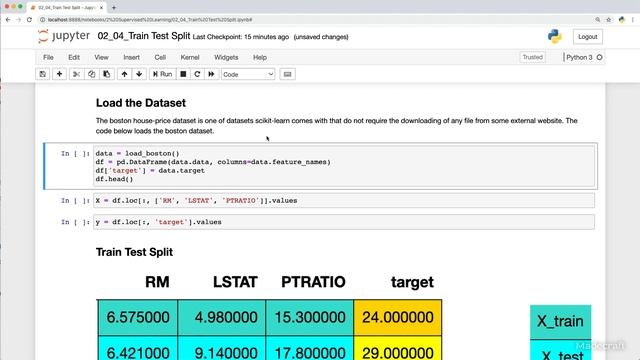Viewport: 640px width, 360px height.
Task: Click the 24.000000 target cell
Action: click(398, 317)
